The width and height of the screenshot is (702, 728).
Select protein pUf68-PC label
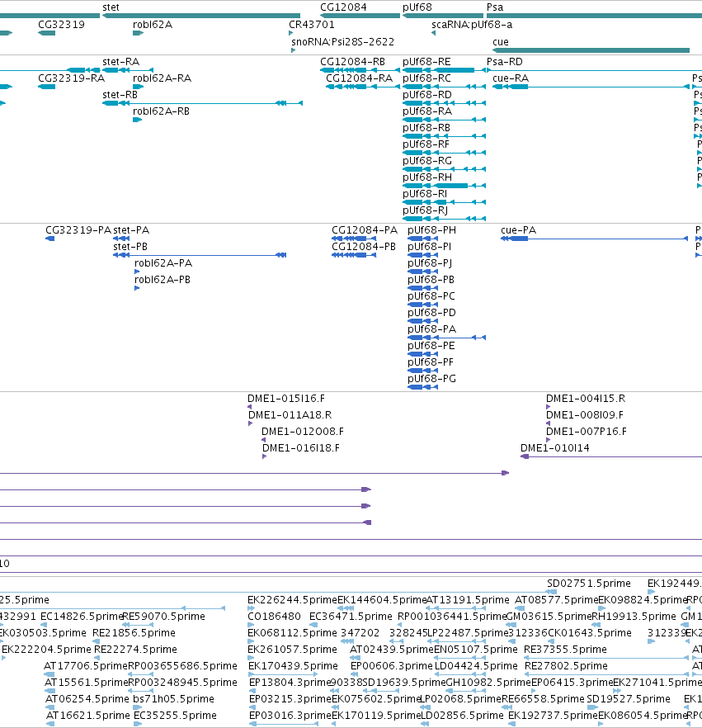click(x=431, y=295)
